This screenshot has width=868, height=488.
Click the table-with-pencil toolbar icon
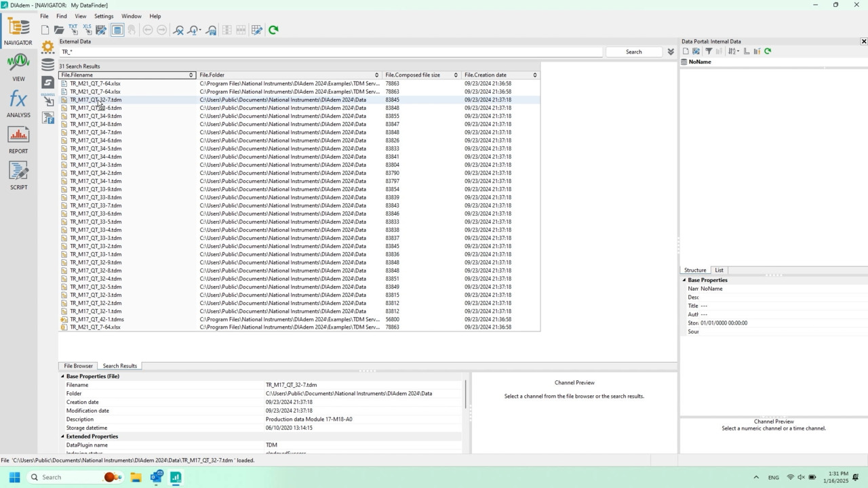257,30
